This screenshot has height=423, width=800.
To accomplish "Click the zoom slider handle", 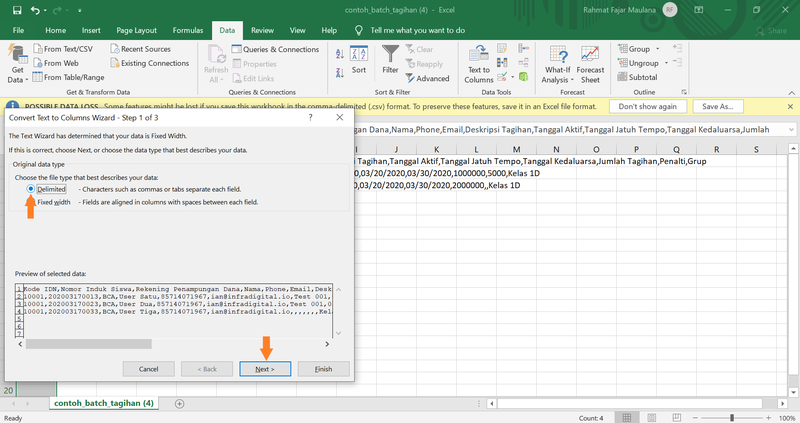I will coord(732,418).
